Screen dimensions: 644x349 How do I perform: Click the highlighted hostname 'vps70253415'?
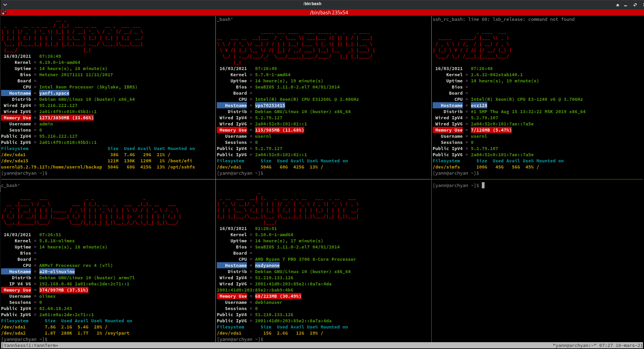[270, 106]
